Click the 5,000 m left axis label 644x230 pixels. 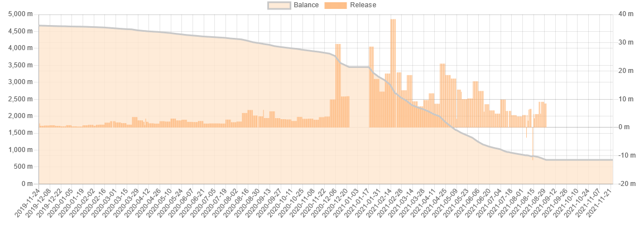[x=21, y=14]
